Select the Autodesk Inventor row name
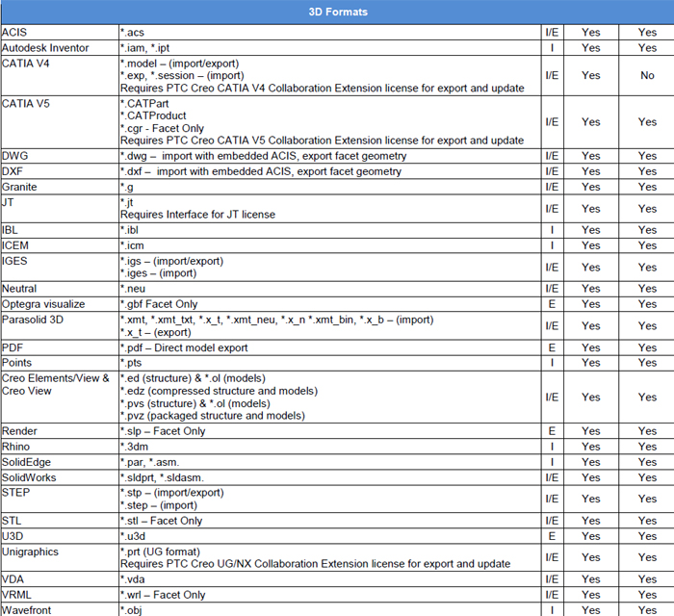Screen dimensions: 674x616 [x=45, y=48]
